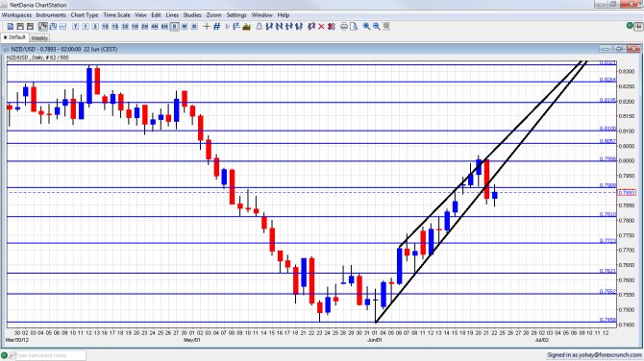Open the Window menu
The height and width of the screenshot is (361, 644).
pos(261,14)
